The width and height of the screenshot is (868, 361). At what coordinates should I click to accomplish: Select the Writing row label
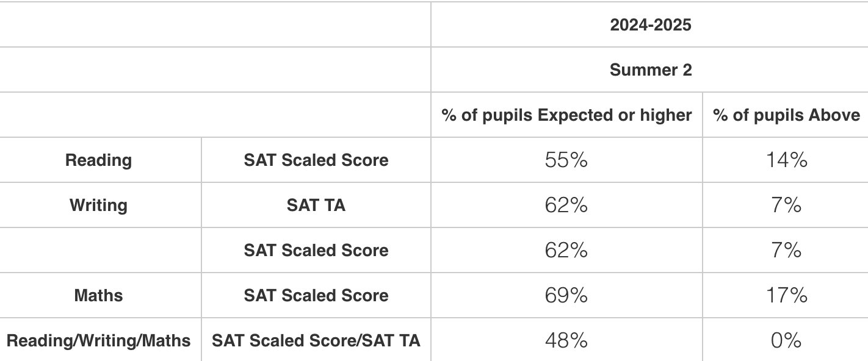[x=98, y=206]
